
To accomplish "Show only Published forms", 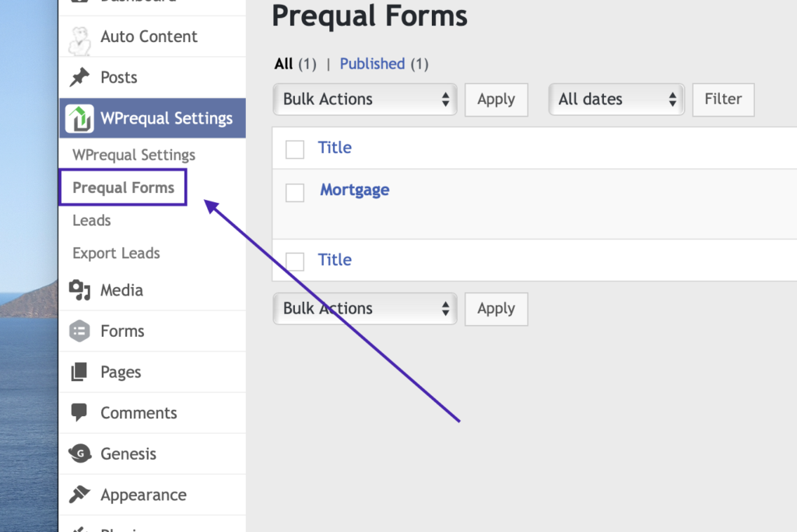I will click(x=372, y=64).
